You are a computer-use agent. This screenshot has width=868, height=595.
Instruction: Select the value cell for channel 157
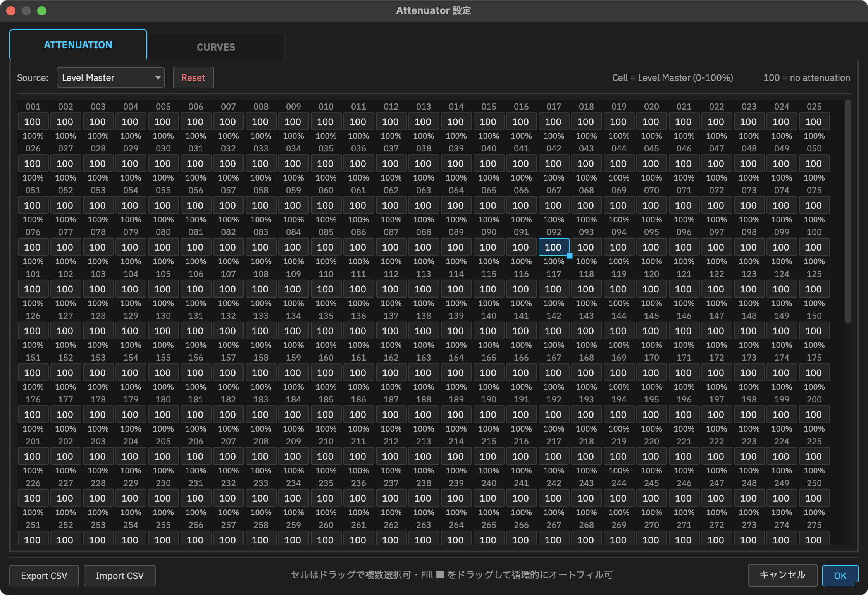228,373
